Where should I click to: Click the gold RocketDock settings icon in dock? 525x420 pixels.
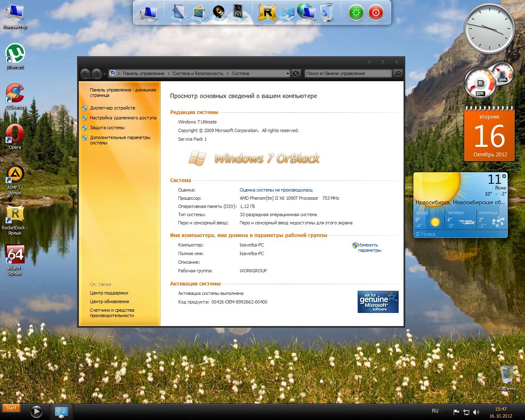pyautogui.click(x=267, y=12)
